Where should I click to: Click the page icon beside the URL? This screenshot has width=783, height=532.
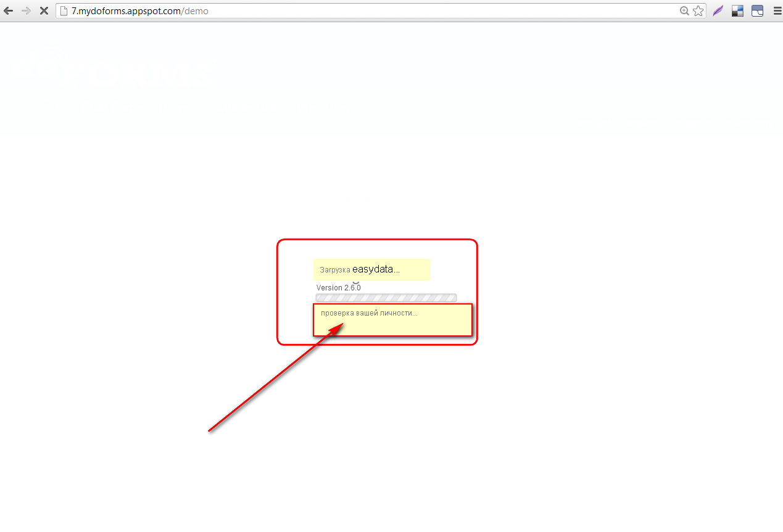63,10
